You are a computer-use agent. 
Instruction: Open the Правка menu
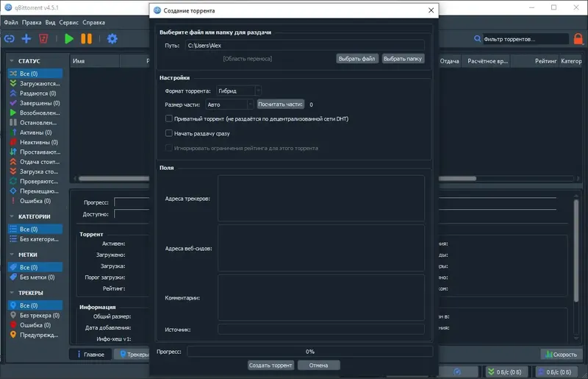coord(32,23)
